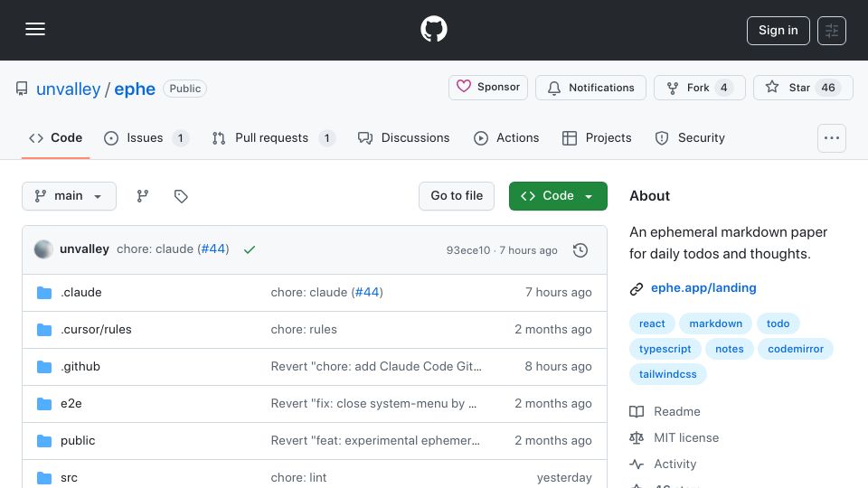Open the Revert 'fix: close system-menu' commit
Image resolution: width=868 pixels, height=488 pixels.
tap(373, 403)
